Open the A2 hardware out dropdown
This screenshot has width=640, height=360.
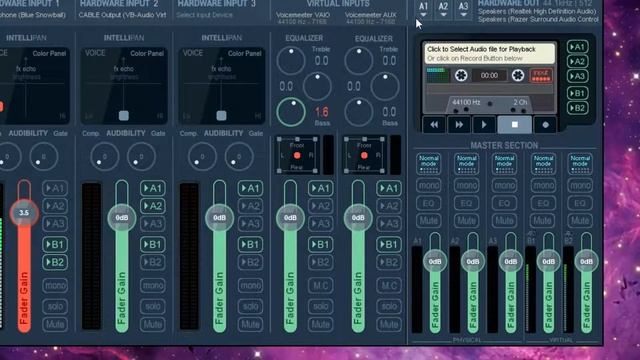(443, 9)
